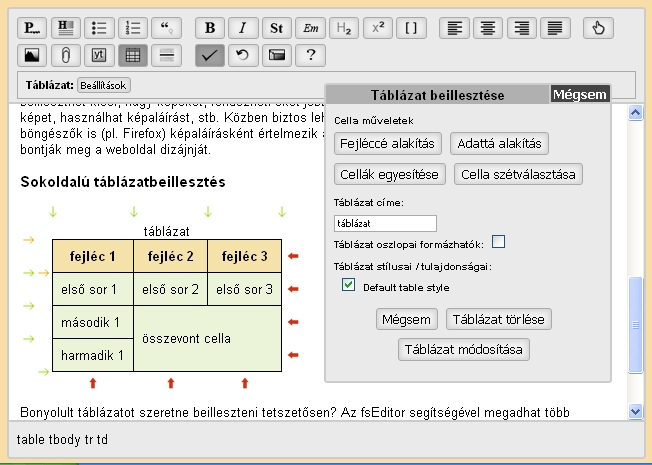Attach a file with paperclip icon
This screenshot has width=652, height=465.
tap(66, 55)
